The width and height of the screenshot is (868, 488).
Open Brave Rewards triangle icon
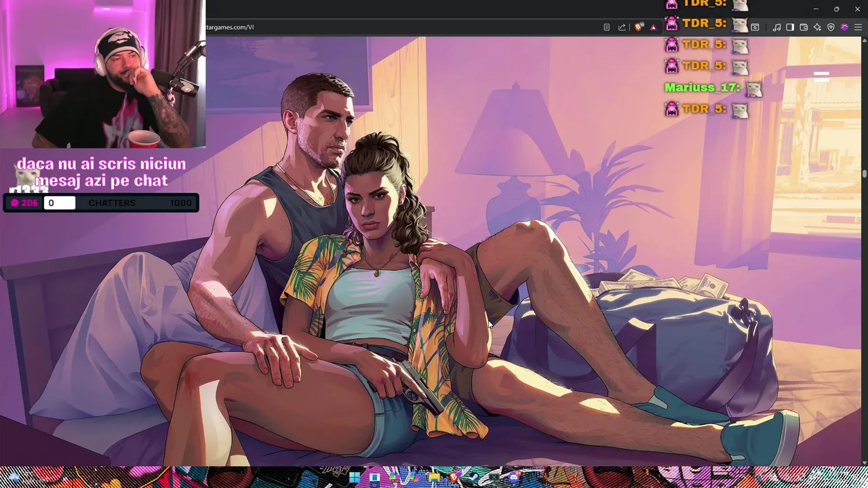[x=653, y=27]
